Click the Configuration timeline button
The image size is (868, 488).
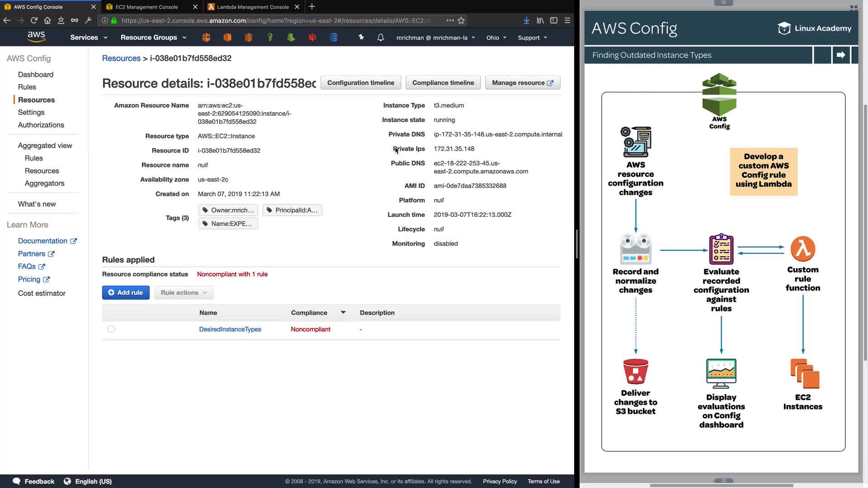point(360,83)
